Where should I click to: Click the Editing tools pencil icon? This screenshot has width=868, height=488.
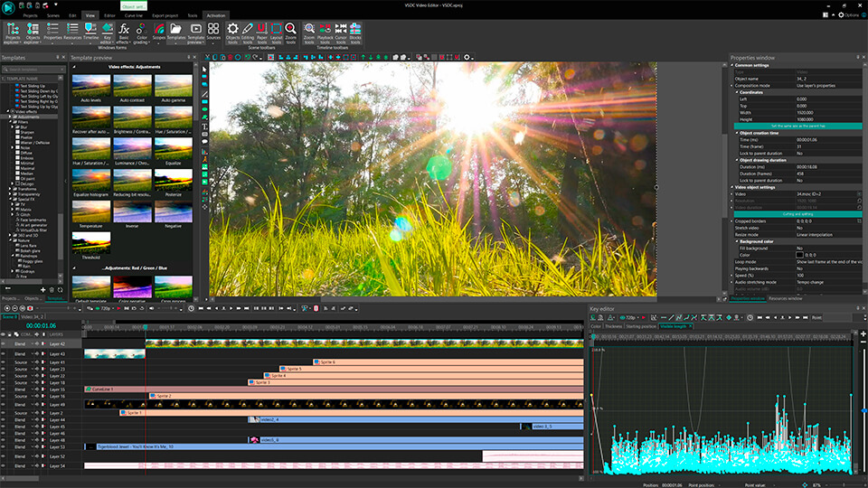click(248, 33)
